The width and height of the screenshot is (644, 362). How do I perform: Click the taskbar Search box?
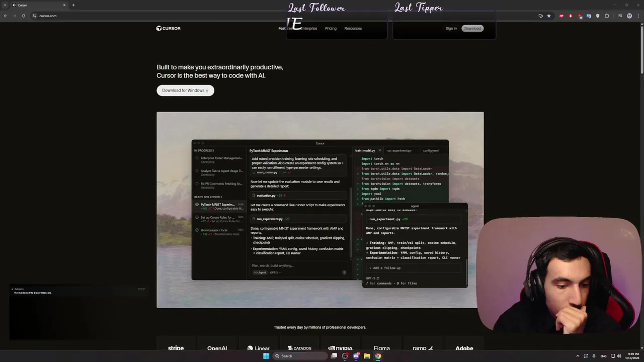pyautogui.click(x=299, y=356)
